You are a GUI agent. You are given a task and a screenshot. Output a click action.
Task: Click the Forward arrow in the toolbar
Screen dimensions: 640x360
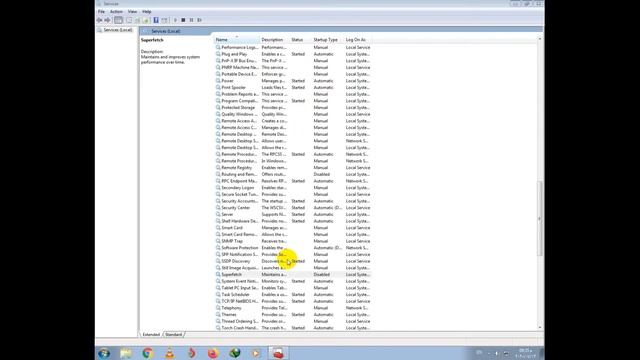tap(107, 20)
